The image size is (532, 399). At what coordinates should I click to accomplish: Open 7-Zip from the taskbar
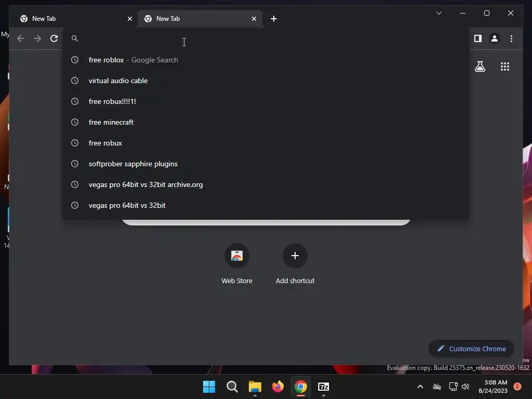click(x=323, y=387)
